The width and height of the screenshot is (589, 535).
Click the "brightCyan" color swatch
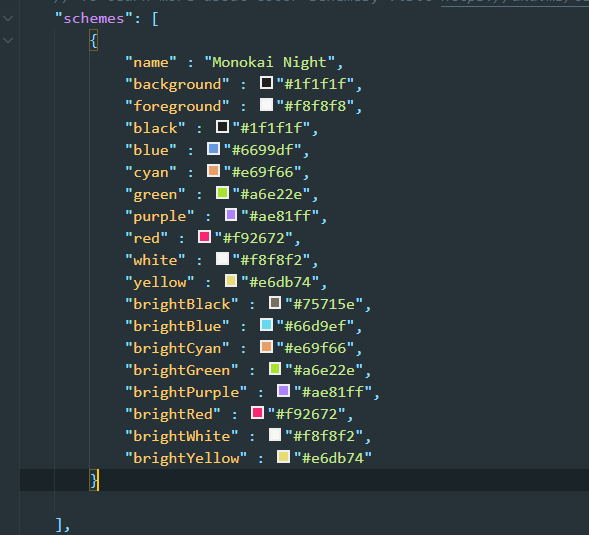click(x=266, y=347)
